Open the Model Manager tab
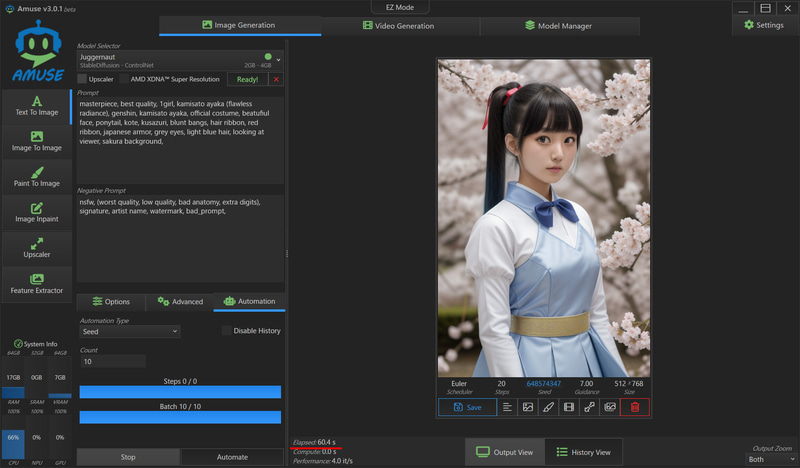This screenshot has height=468, width=800. coord(559,26)
